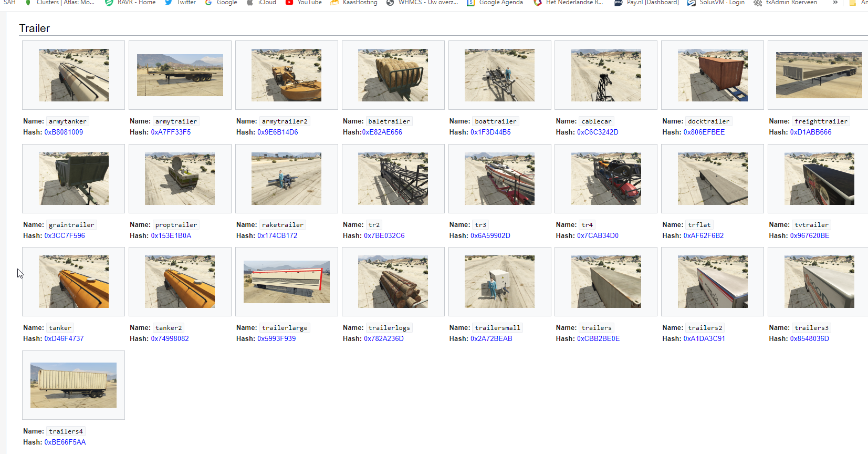868x454 pixels.
Task: Click the tanker2 hash link 0x74998082
Action: pyautogui.click(x=170, y=339)
